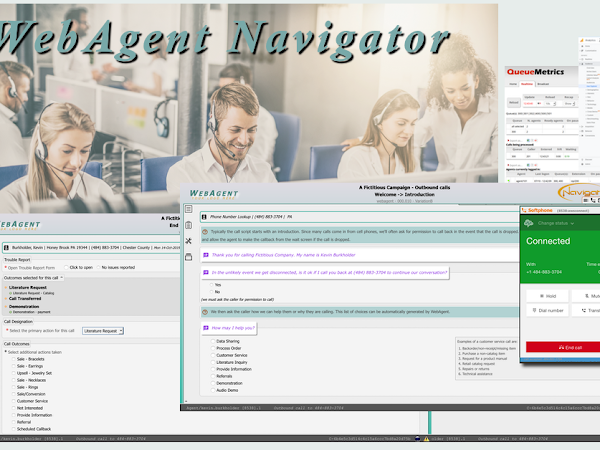Choose 'Provide Information' under How may I help
This screenshot has width=600, height=450.
(213, 369)
